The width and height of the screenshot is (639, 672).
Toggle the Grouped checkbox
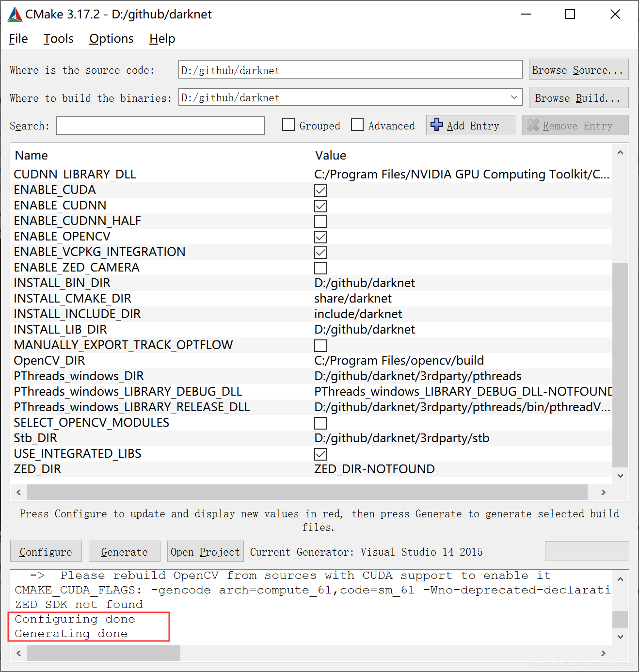pos(288,125)
